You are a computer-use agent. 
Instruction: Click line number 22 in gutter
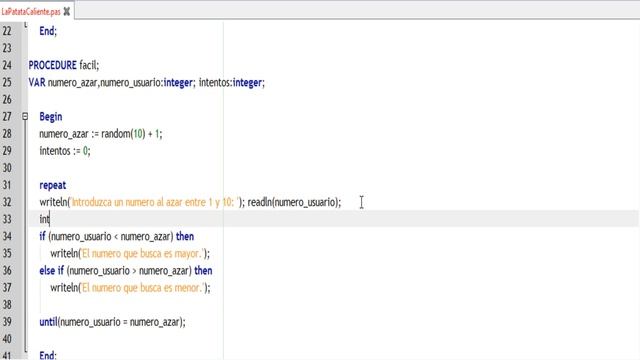tap(7, 31)
